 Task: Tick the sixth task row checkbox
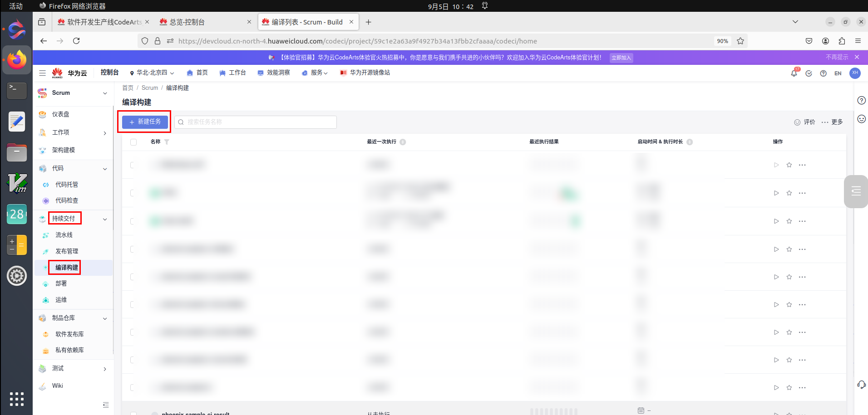[133, 304]
